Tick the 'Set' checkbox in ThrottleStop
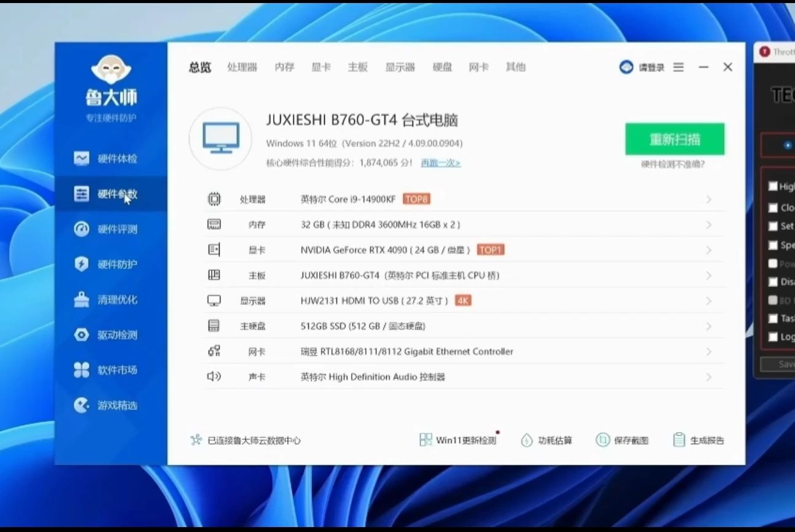The width and height of the screenshot is (795, 532). 773,226
